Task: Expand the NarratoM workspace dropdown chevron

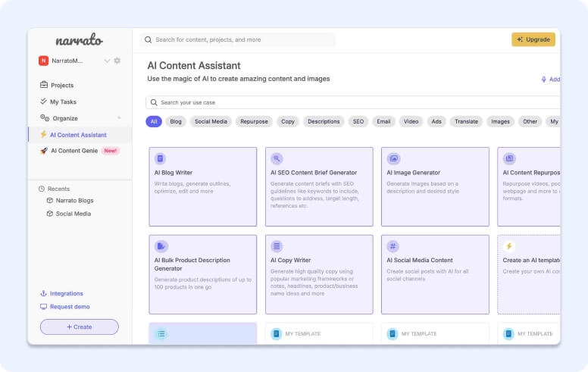Action: (x=107, y=61)
